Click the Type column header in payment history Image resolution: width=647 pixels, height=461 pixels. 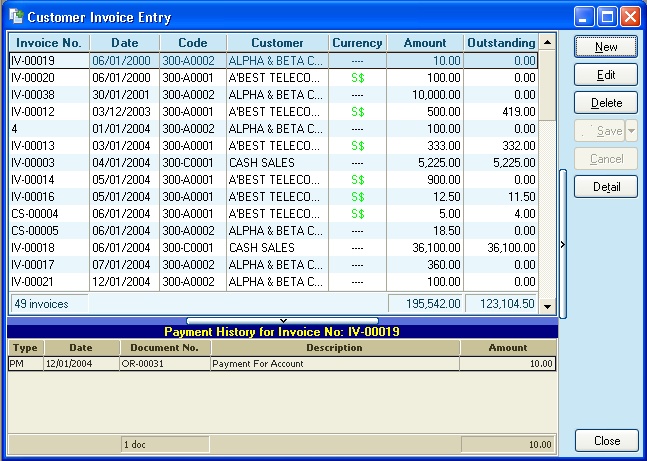coord(25,348)
